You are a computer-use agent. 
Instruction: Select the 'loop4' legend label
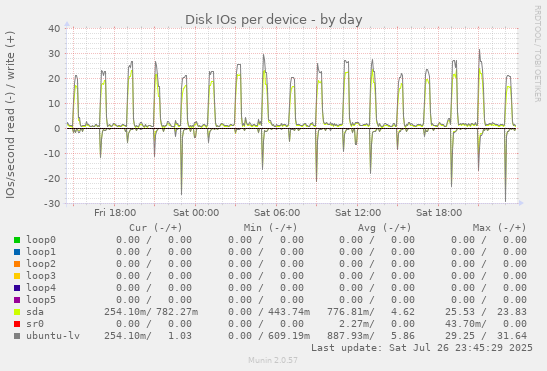click(41, 288)
